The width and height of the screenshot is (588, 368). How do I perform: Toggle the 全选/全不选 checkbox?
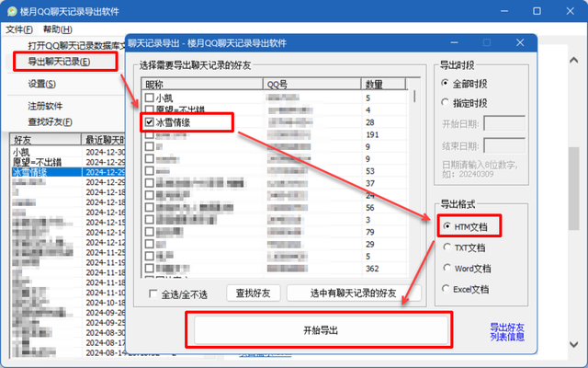(x=153, y=293)
